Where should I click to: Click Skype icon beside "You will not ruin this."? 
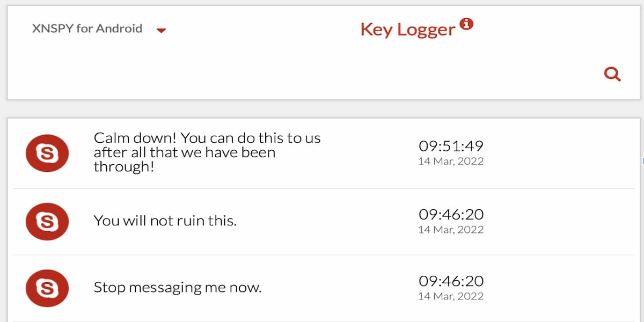[47, 221]
